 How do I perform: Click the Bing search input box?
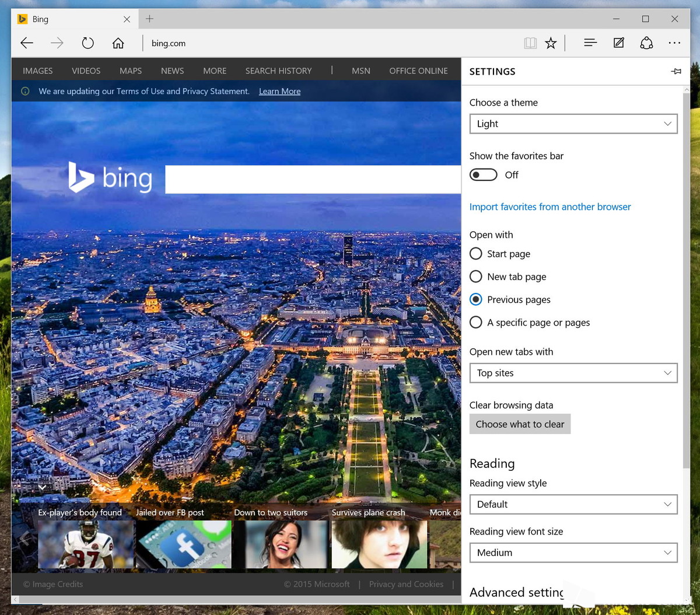(313, 179)
